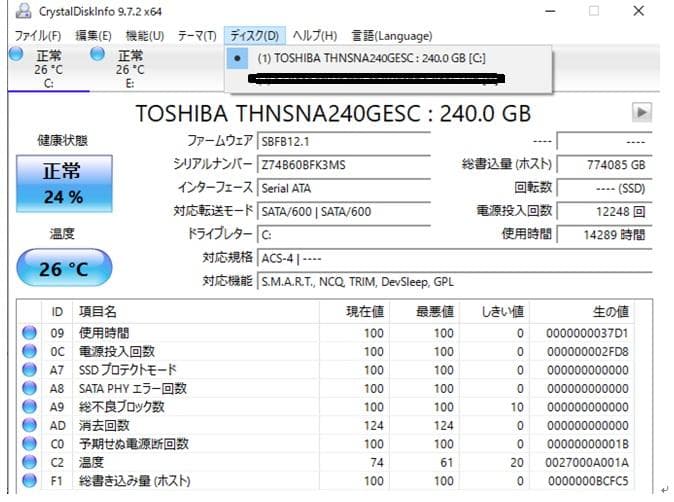Viewport: 674px width, 502px height.
Task: Click status orb of row C0 予期せぬ電源断回数
Action: [x=29, y=444]
